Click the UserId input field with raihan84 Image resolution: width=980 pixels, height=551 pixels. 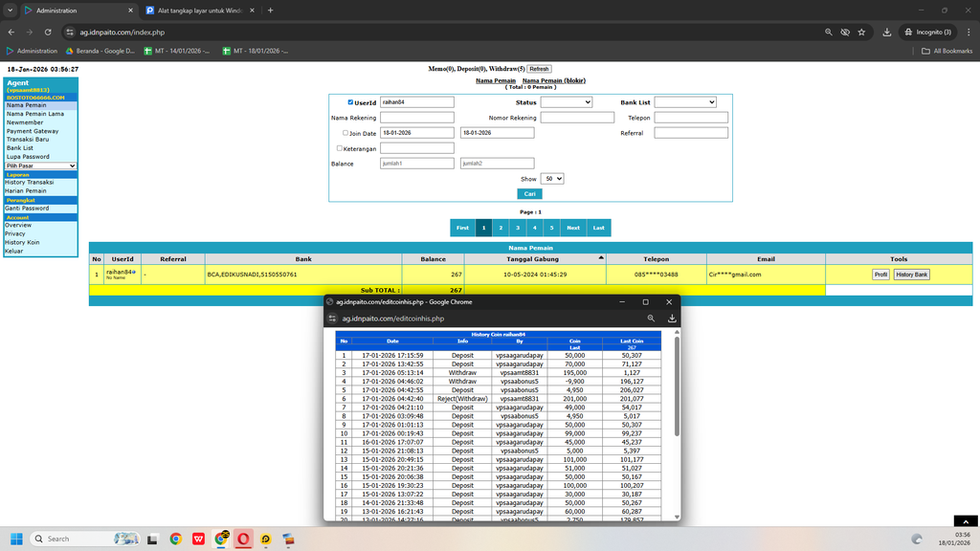point(417,101)
